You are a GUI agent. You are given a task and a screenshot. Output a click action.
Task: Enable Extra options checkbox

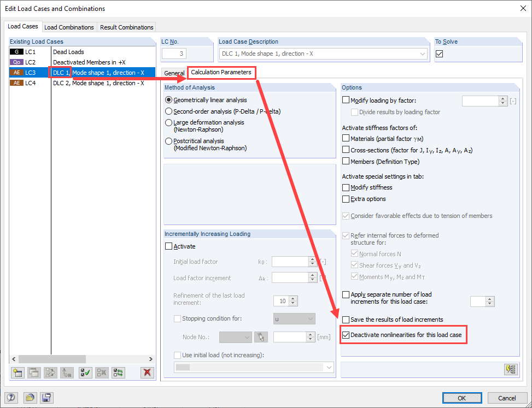click(x=346, y=199)
